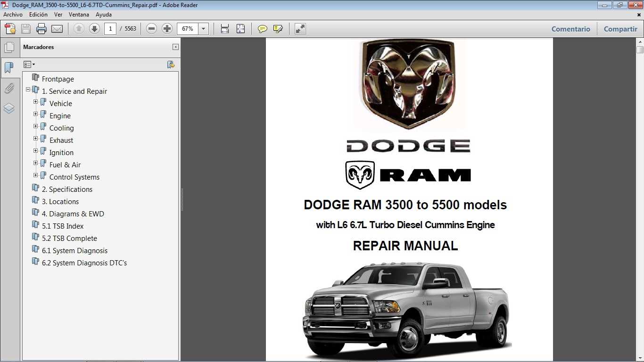
Task: Open the zoom level dropdown arrow
Action: [x=204, y=29]
